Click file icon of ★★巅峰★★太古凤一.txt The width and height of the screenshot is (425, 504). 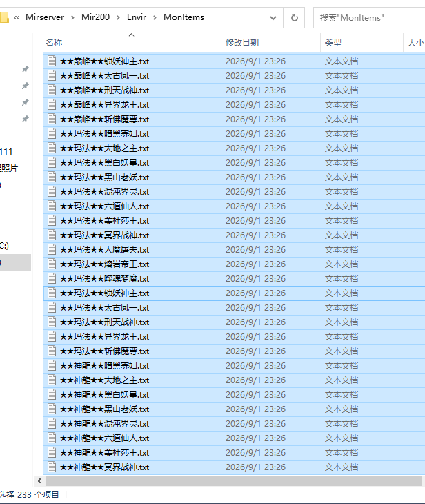[x=52, y=75]
